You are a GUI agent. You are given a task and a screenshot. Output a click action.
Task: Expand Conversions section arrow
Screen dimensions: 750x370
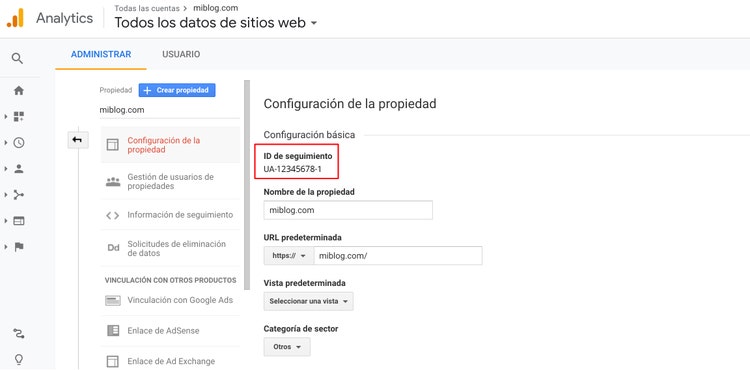[x=6, y=247]
